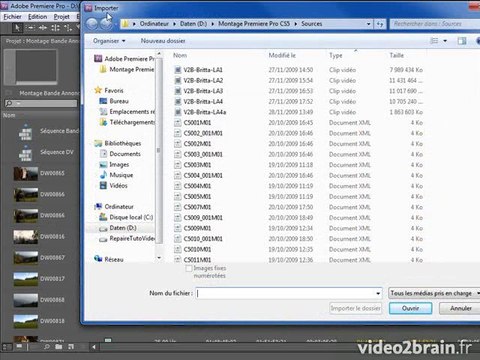The height and width of the screenshot is (360, 480).
Task: Open the Nom du fichier dropdown arrow
Action: pyautogui.click(x=378, y=293)
